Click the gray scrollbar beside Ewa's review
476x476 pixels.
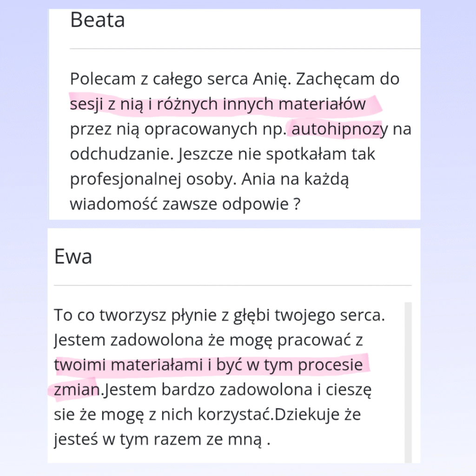(408, 381)
